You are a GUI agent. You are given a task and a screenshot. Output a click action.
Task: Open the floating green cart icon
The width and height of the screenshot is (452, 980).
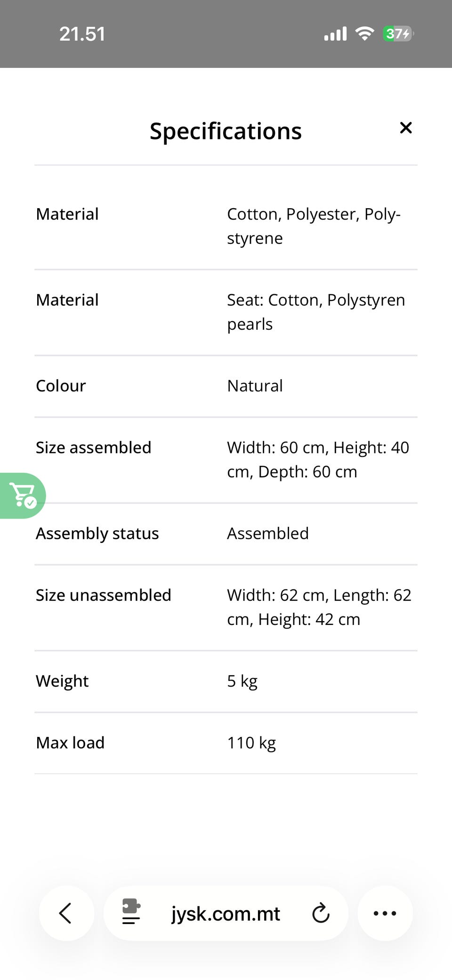coord(23,495)
